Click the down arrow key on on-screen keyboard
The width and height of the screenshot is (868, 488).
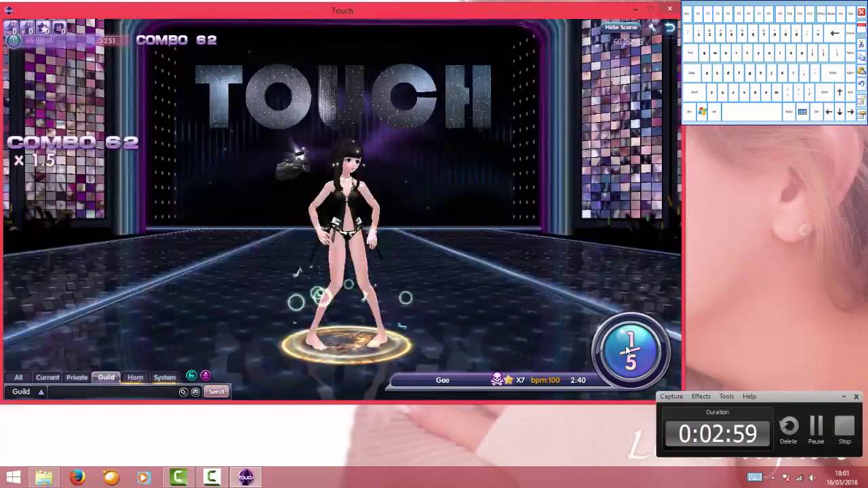(x=840, y=112)
